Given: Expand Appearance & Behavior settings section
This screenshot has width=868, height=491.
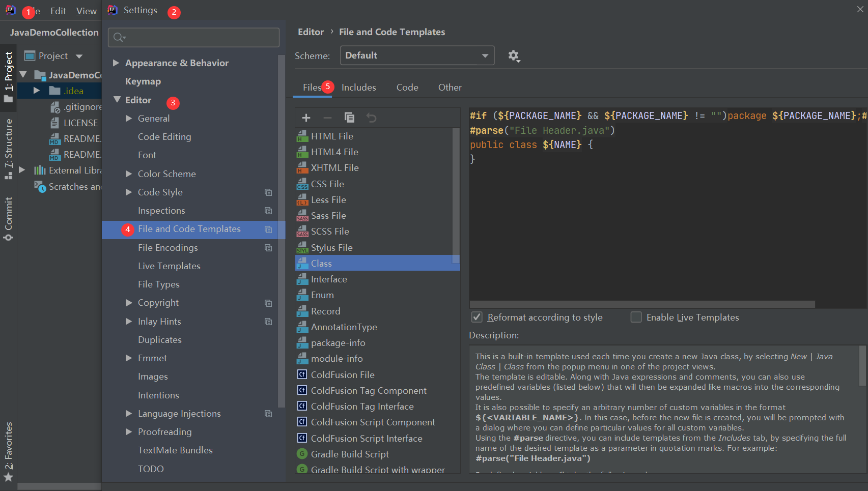Looking at the screenshot, I should coord(116,63).
